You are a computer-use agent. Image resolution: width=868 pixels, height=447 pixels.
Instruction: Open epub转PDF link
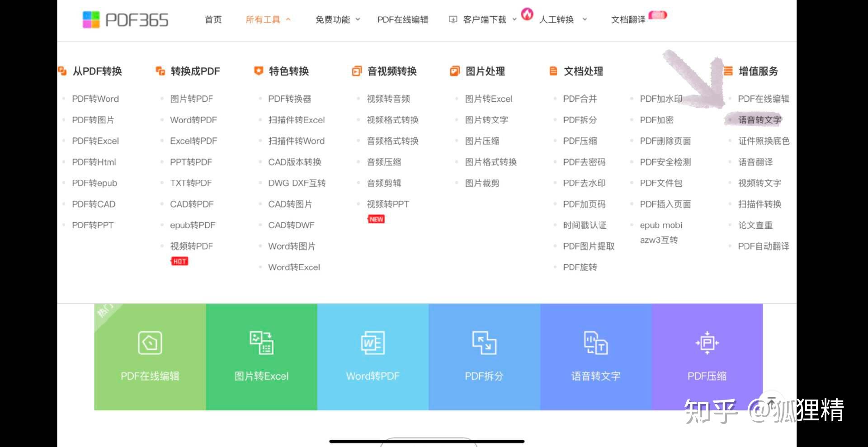point(193,225)
